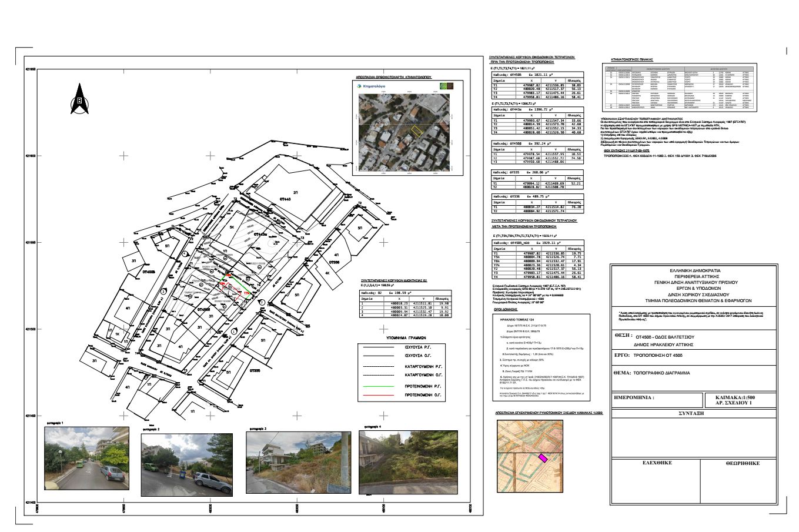Click the circled photo marker number 3 on map
Viewport: 799px width, 532px height.
pos(163,292)
